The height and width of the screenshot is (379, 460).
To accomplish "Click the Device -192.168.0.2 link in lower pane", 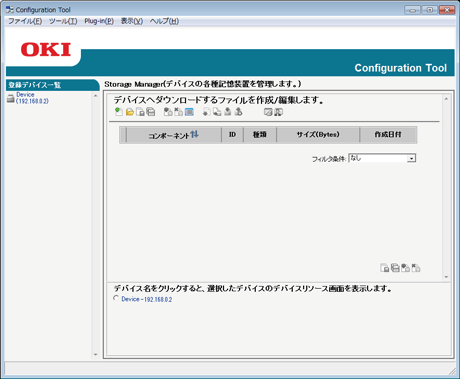I will pos(147,299).
